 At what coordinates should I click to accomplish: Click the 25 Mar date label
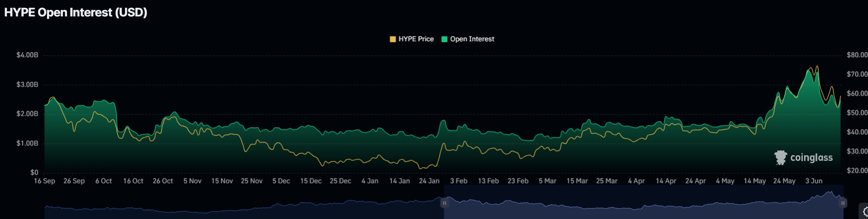coord(607,181)
